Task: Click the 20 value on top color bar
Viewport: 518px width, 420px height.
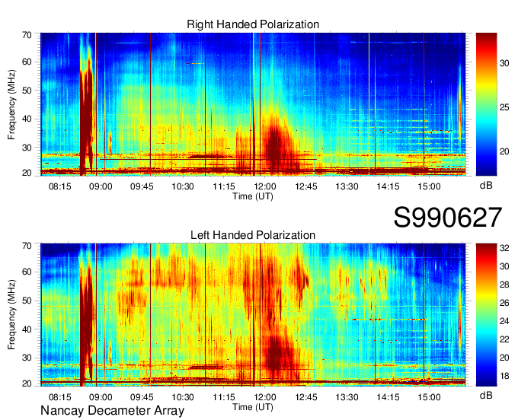Action: click(504, 151)
